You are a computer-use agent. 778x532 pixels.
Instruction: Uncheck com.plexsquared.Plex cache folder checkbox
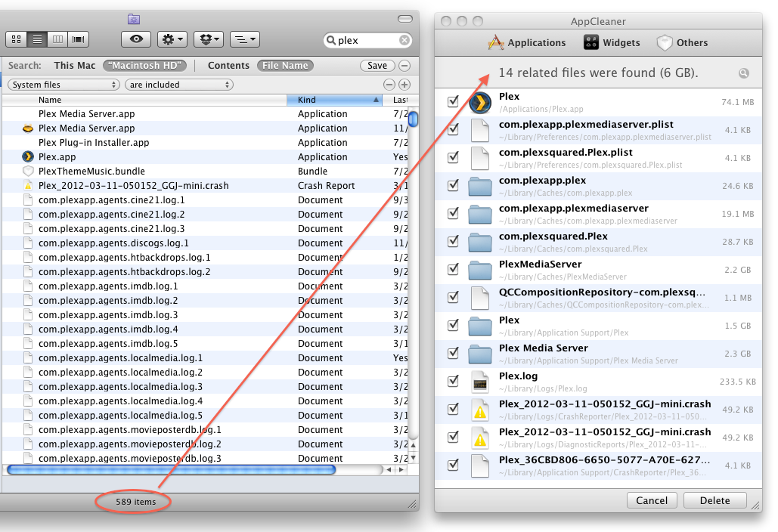pos(453,242)
